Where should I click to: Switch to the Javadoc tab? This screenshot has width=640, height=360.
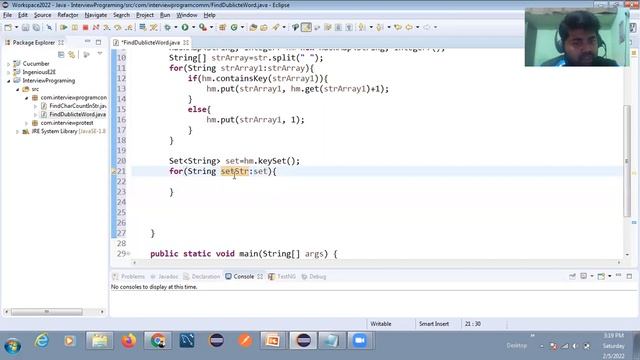pos(164,276)
